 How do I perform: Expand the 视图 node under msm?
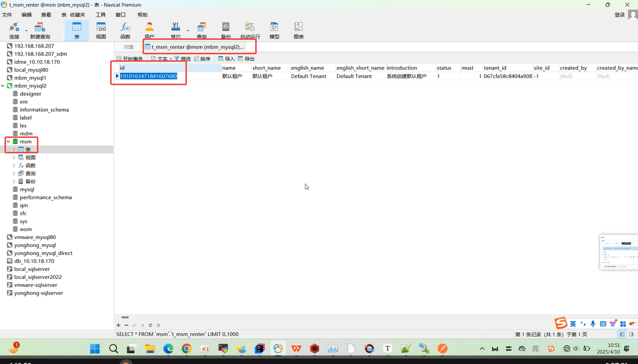14,158
